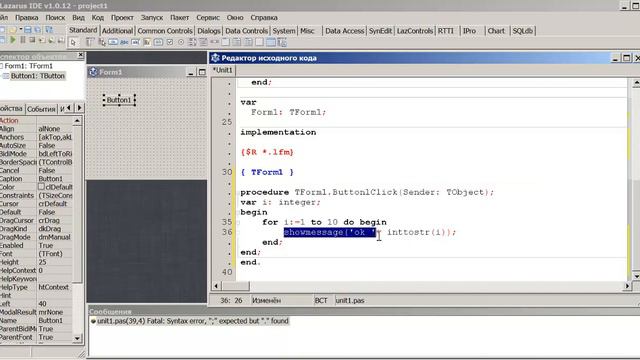Select the Caption property value Button1

(55, 179)
